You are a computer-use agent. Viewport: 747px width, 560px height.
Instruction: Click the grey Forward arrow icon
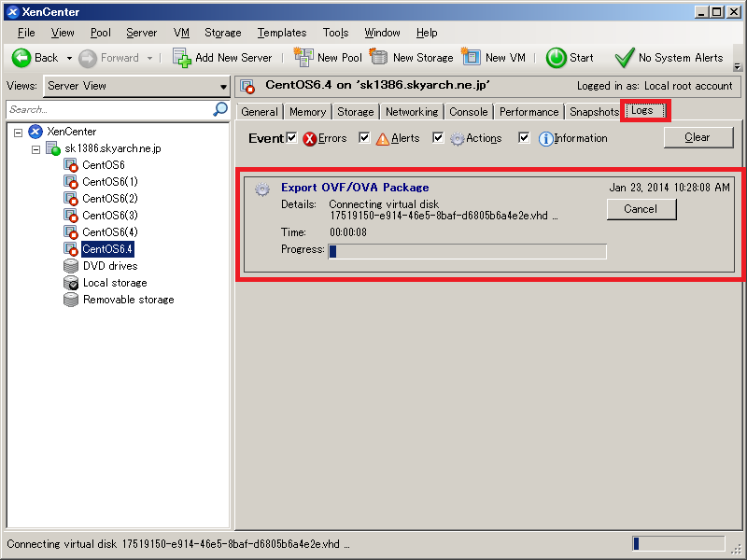pyautogui.click(x=88, y=58)
